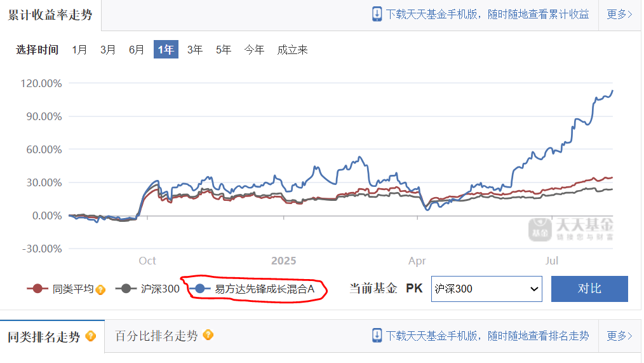644x363 pixels.
Task: Open the 百分比排名走势 tab
Action: coord(156,336)
